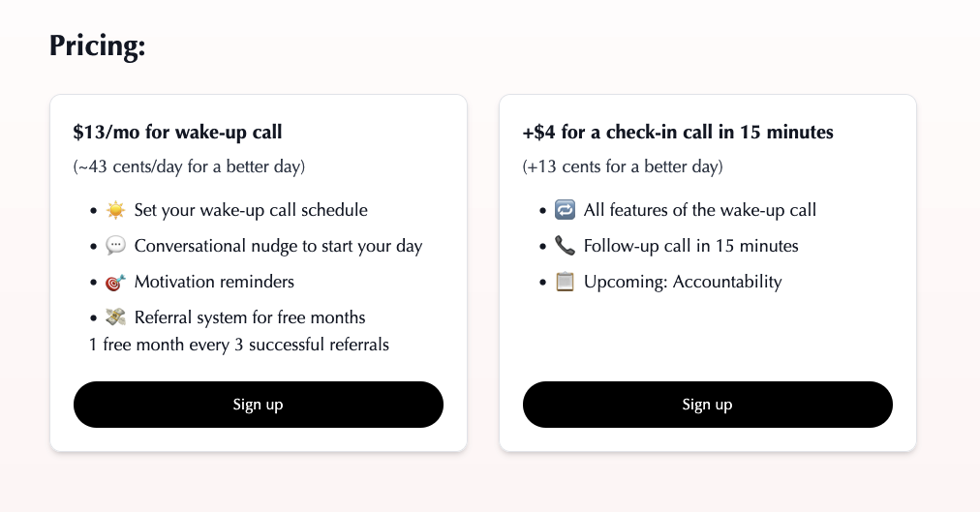
Task: Click the sun emoji icon
Action: tap(116, 211)
